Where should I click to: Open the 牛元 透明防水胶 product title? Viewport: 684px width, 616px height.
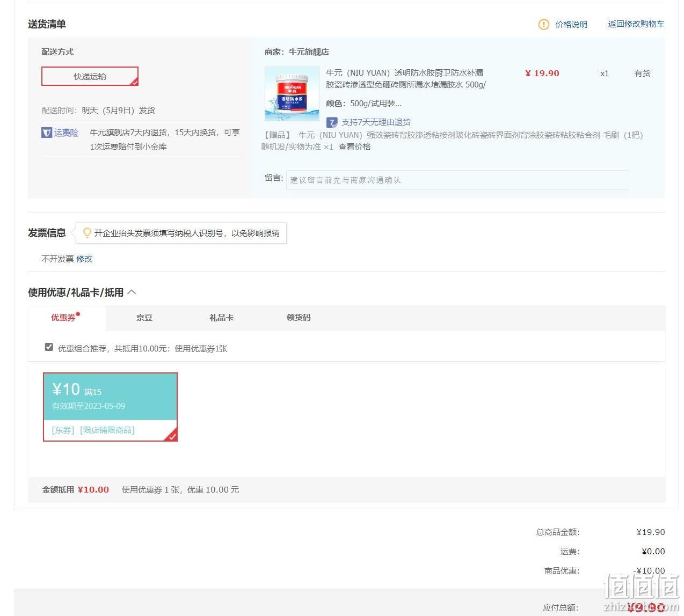pos(406,78)
